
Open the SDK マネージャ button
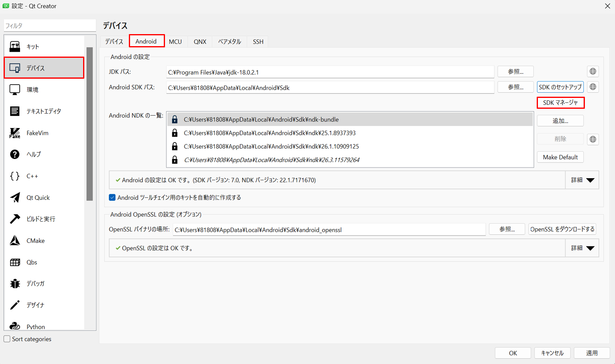tap(560, 103)
